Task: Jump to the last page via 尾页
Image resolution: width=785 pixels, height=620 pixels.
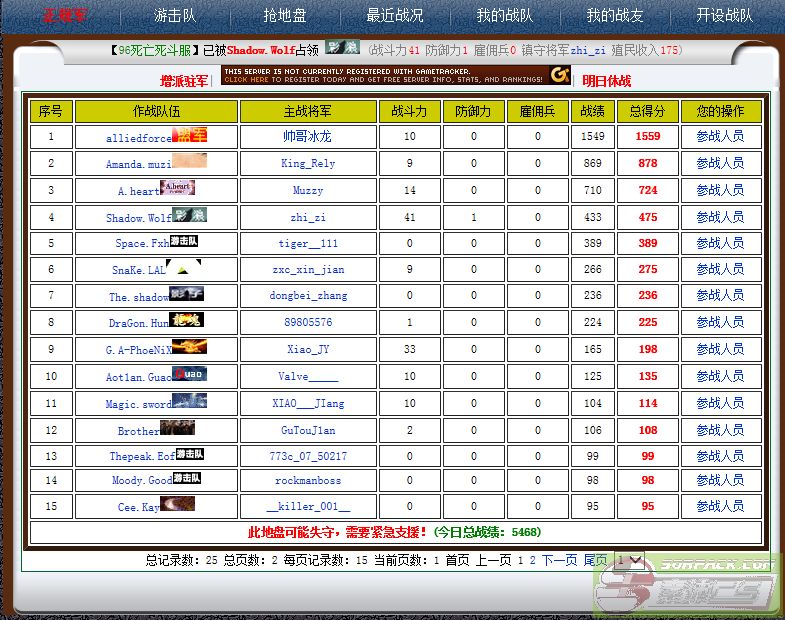Action: click(595, 561)
